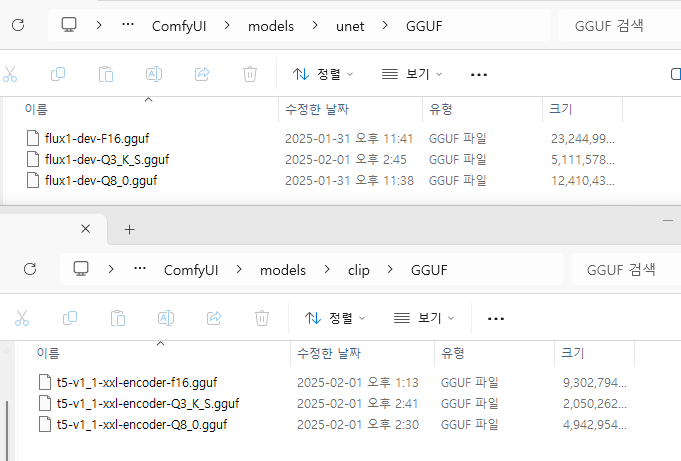Viewport: 681px width, 461px height.
Task: Click chevron after ComfyUI in unet window
Action: pos(227,26)
